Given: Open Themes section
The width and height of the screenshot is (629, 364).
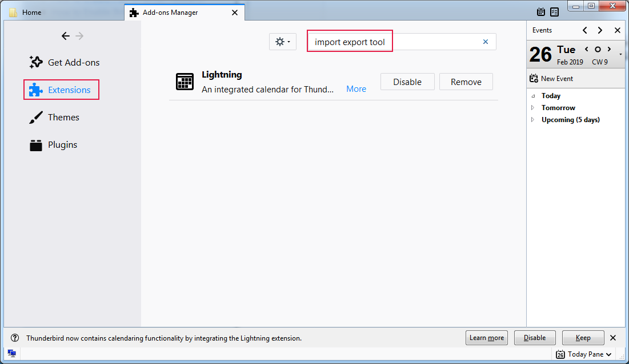Looking at the screenshot, I should pyautogui.click(x=54, y=118).
